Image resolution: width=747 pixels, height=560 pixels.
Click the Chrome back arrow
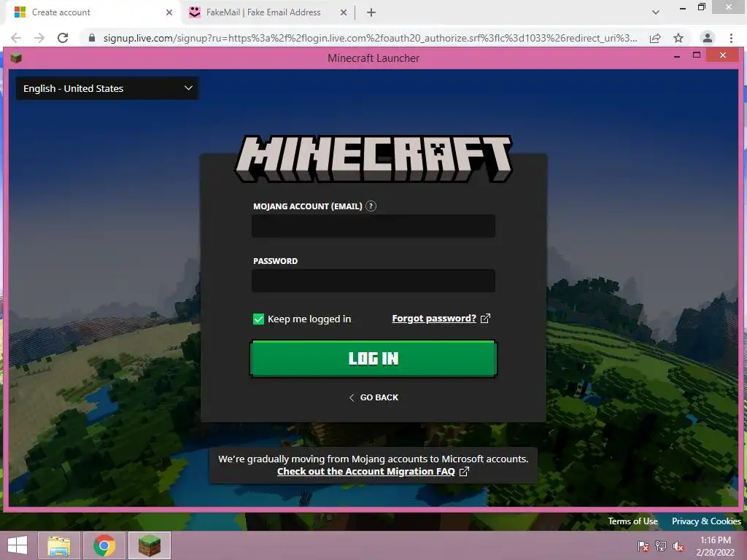[x=16, y=38]
